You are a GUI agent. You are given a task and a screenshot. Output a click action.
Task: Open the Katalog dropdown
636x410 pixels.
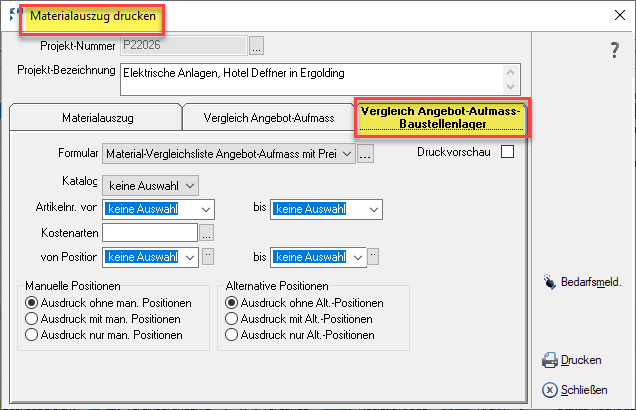tap(191, 184)
